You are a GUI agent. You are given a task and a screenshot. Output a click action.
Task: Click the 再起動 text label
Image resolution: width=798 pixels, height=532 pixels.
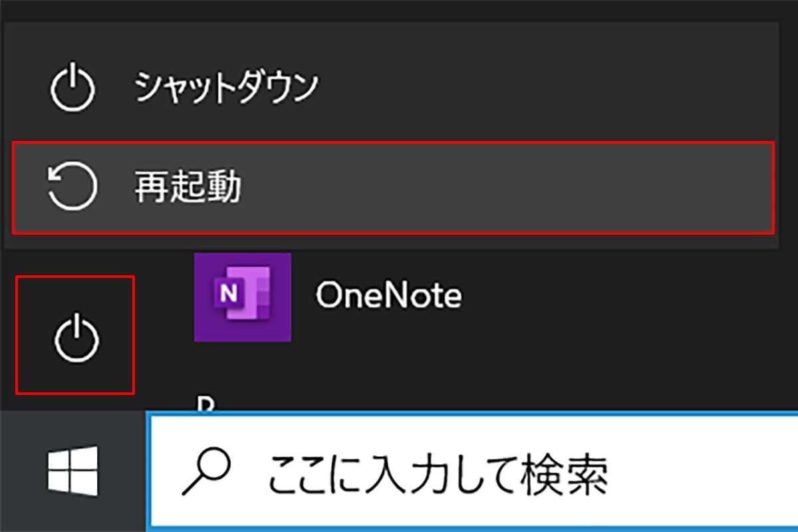coord(188,188)
